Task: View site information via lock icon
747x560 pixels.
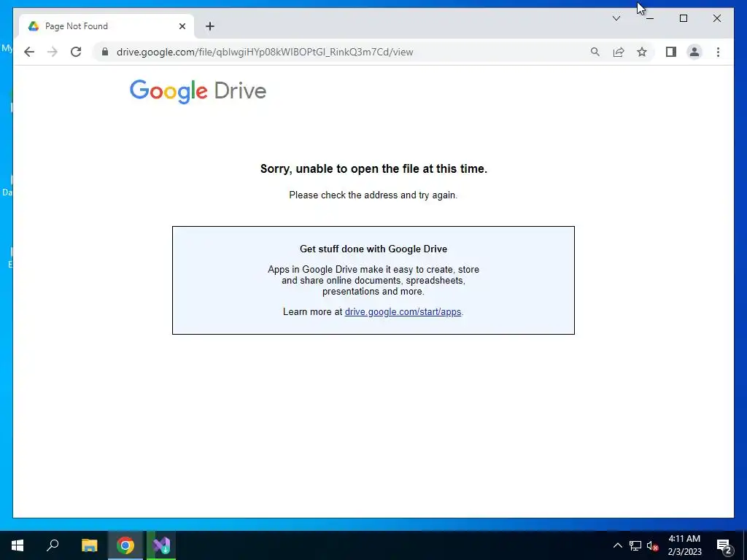Action: pyautogui.click(x=105, y=52)
